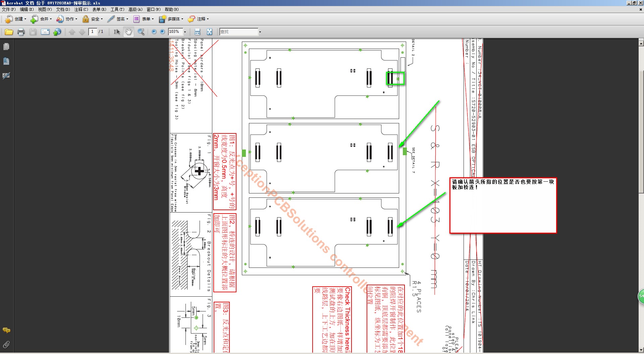Viewport: 644px width, 354px height.
Task: Click the Fit one full page icon
Action: pyautogui.click(x=209, y=32)
